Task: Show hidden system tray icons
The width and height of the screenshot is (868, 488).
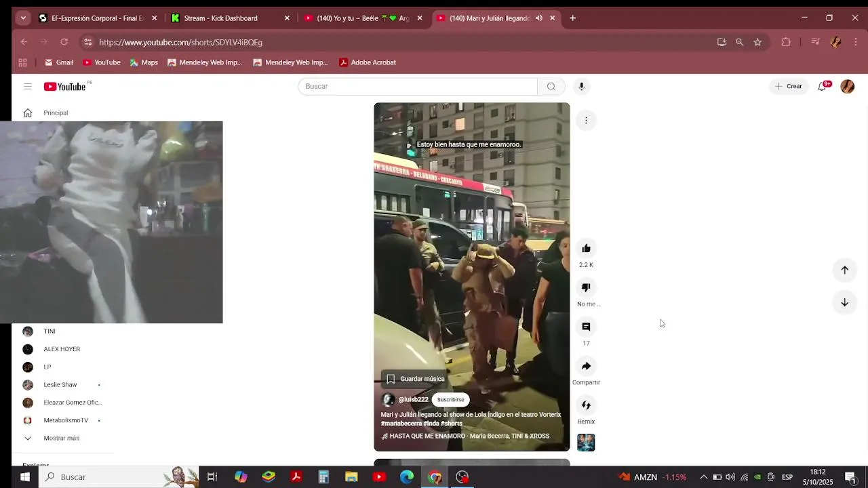Action: (x=703, y=476)
